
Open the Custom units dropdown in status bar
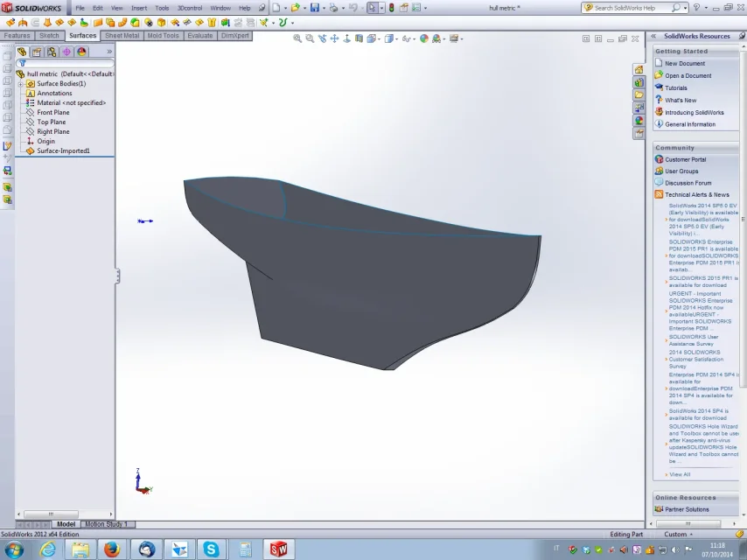tap(679, 535)
